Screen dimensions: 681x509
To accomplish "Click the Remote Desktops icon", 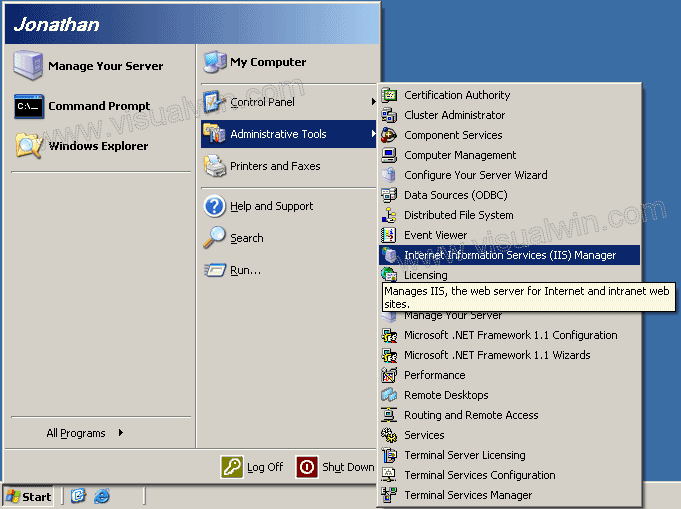I will (x=389, y=395).
